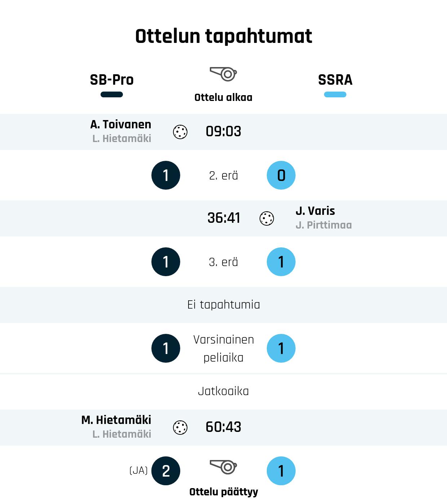Select the SSRA team name

pyautogui.click(x=335, y=80)
